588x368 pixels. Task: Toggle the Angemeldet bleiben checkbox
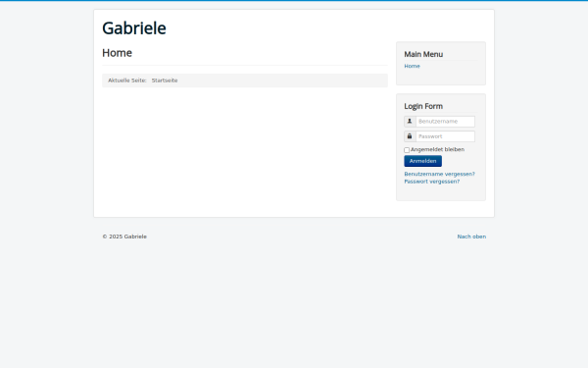(407, 150)
